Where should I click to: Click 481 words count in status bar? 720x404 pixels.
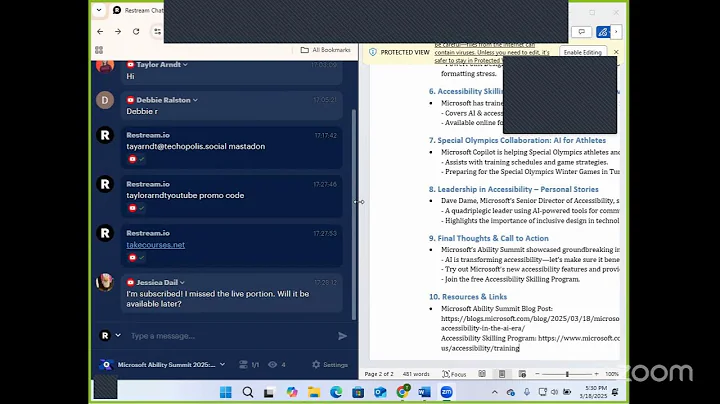[416, 374]
